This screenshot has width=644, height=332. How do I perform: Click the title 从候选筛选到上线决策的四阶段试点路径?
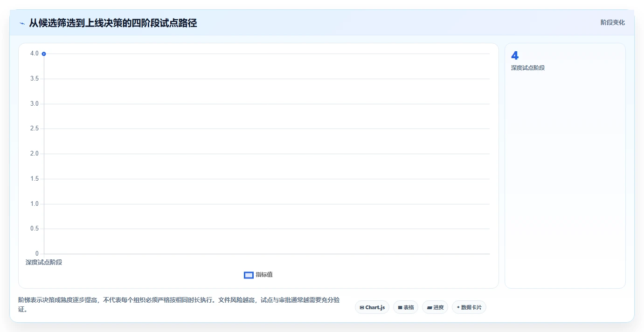click(x=113, y=23)
